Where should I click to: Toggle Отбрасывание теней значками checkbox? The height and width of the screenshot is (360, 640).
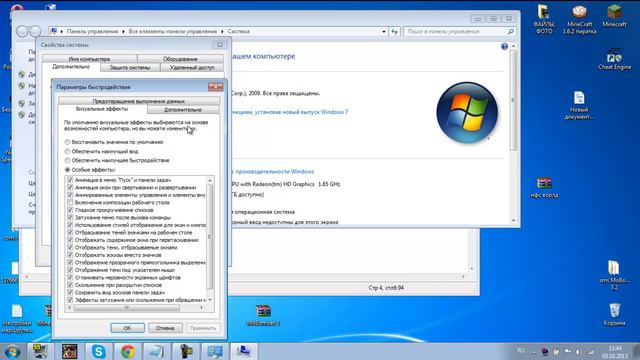70,233
